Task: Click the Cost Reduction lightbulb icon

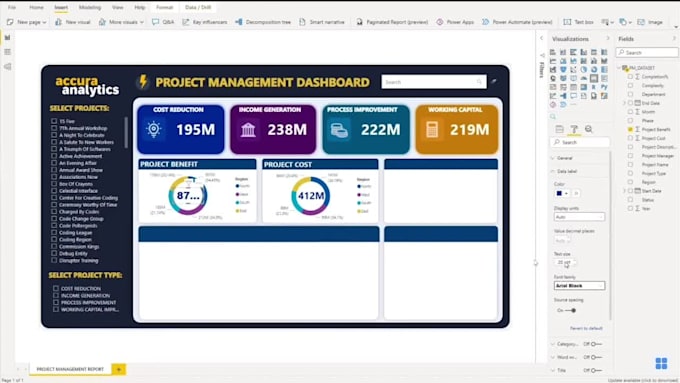Action: (x=154, y=129)
